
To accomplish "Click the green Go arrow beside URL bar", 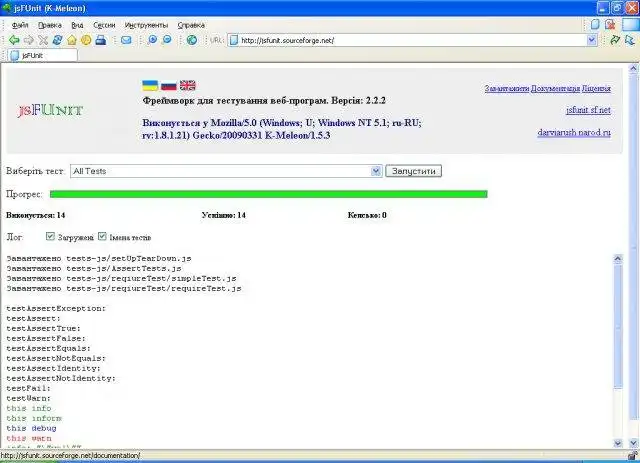I will click(615, 40).
